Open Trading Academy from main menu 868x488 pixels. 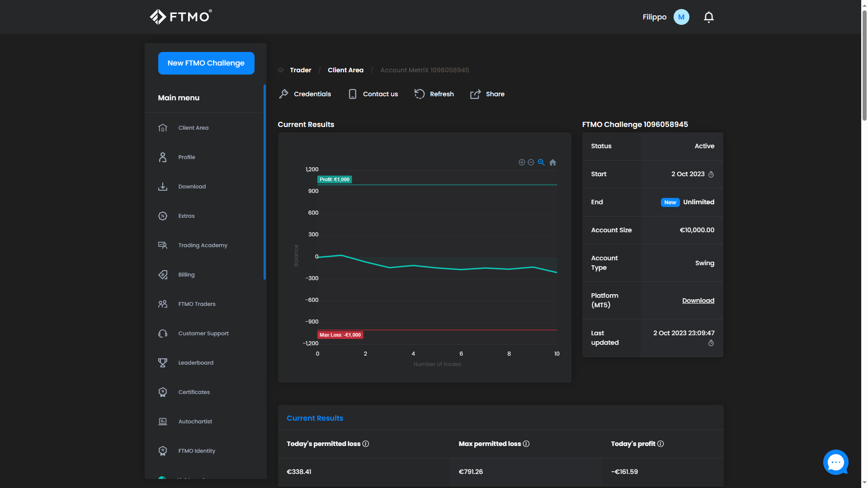[x=203, y=245]
